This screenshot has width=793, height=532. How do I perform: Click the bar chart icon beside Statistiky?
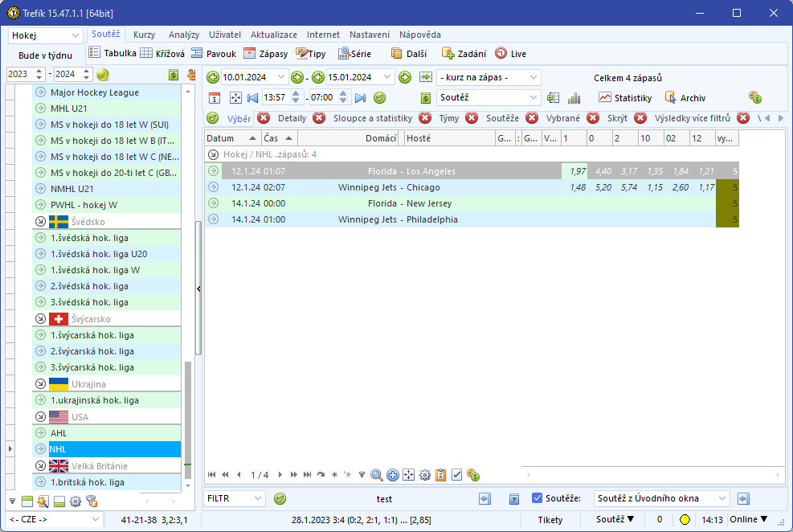[x=574, y=97]
